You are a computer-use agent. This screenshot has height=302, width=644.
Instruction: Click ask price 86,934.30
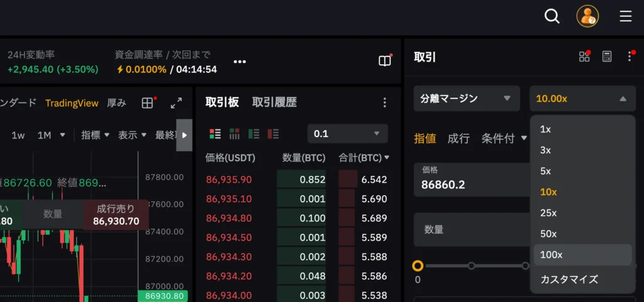(x=229, y=257)
